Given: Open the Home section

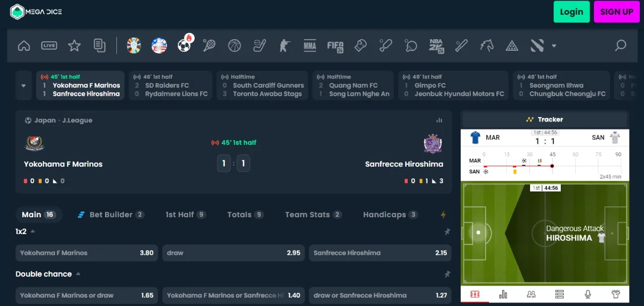Looking at the screenshot, I should click(24, 45).
